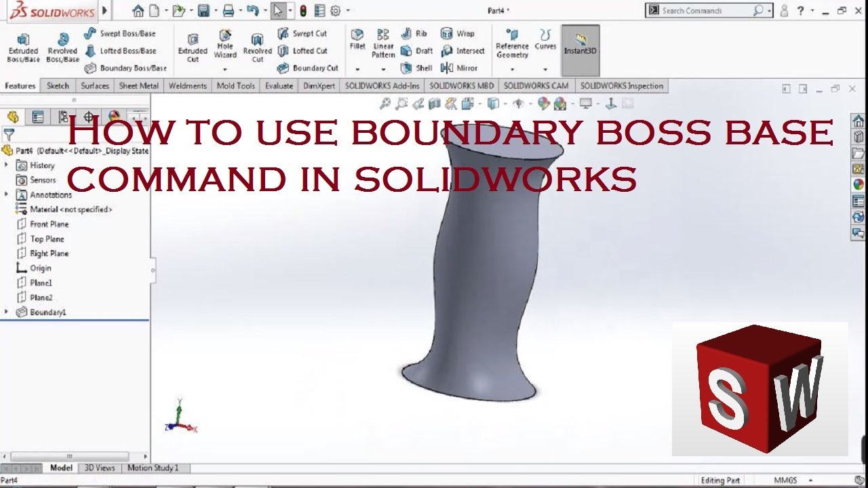Expand the History tree node
868x488 pixels.
(x=7, y=165)
